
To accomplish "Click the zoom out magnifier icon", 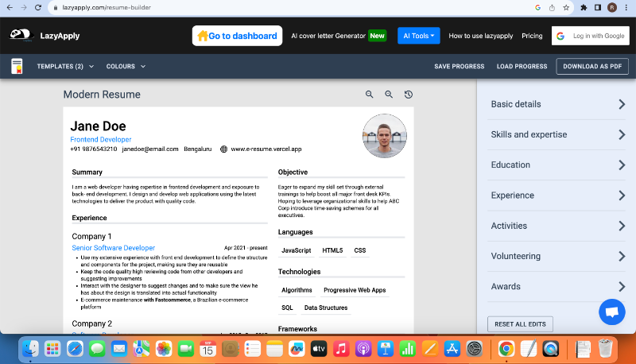I will click(x=369, y=95).
